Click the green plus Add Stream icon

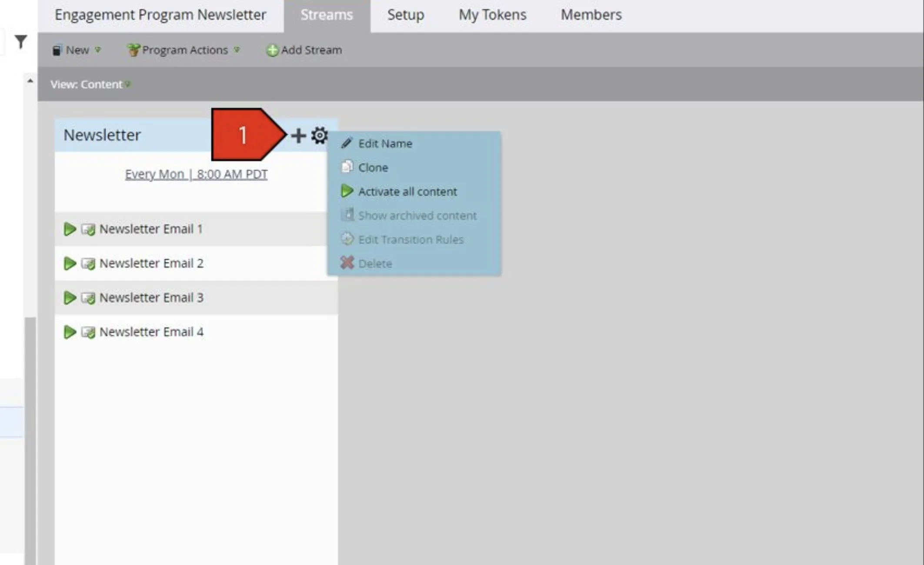(272, 50)
